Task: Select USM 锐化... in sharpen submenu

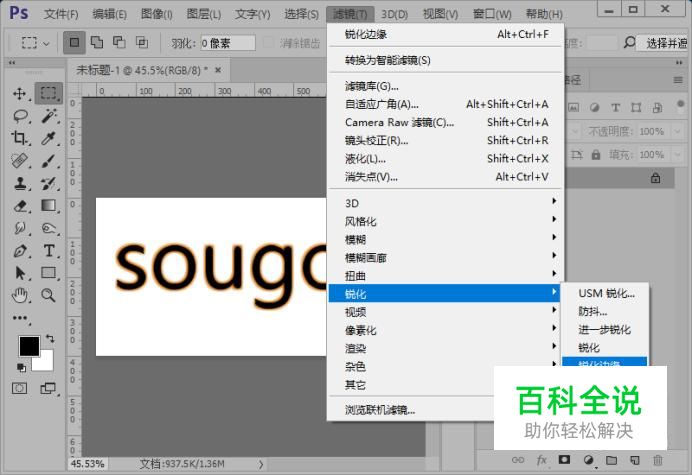Action: click(x=605, y=294)
